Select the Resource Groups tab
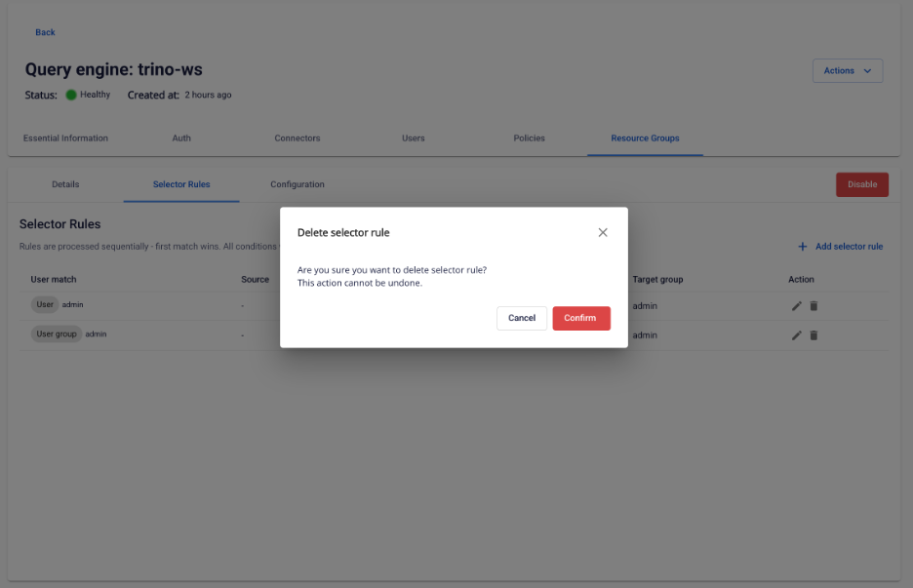This screenshot has height=588, width=913. (645, 137)
